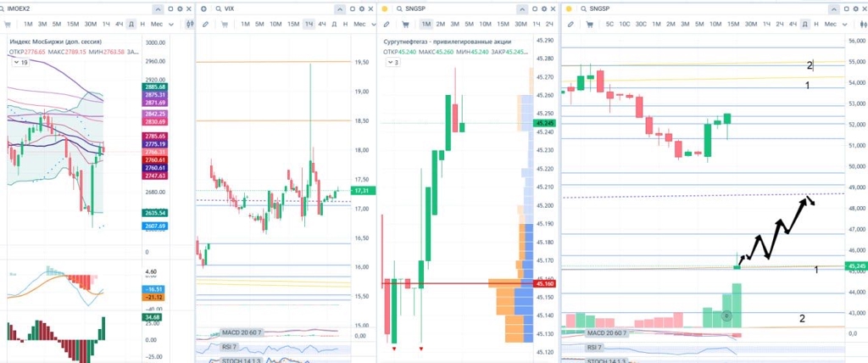Image resolution: width=868 pixels, height=363 pixels.
Task: Open settings gear in the VIX panel
Action: [362, 8]
